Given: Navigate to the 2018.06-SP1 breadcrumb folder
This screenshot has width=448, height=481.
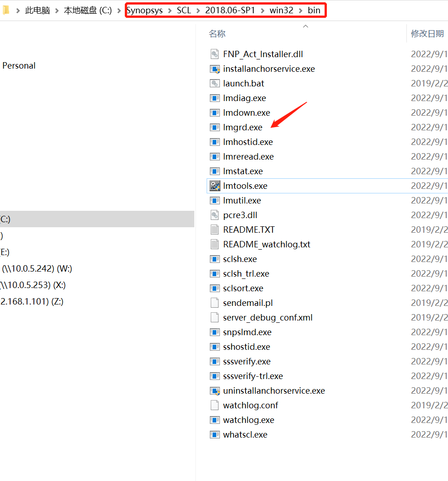Looking at the screenshot, I should tap(230, 11).
